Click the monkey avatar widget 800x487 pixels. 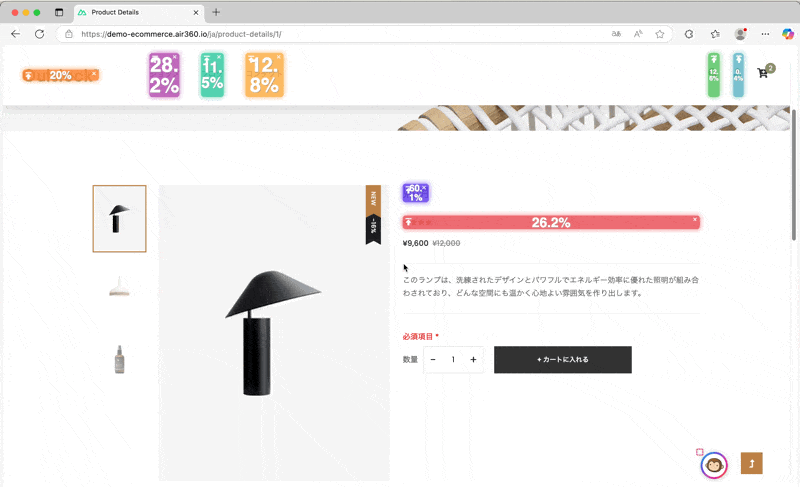pyautogui.click(x=714, y=465)
